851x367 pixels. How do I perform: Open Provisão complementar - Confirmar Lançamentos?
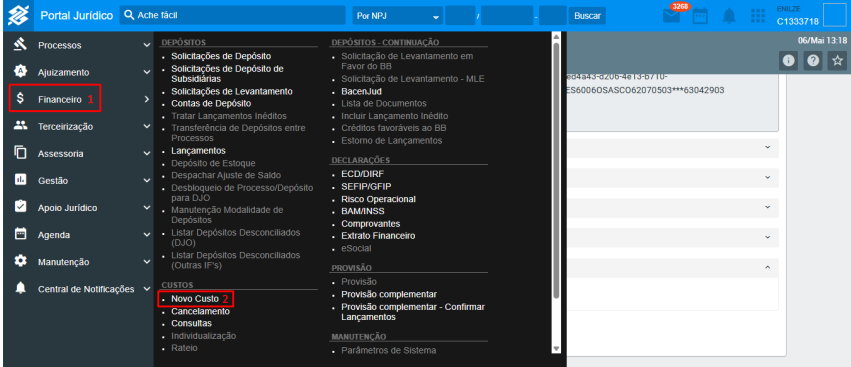[x=413, y=312]
